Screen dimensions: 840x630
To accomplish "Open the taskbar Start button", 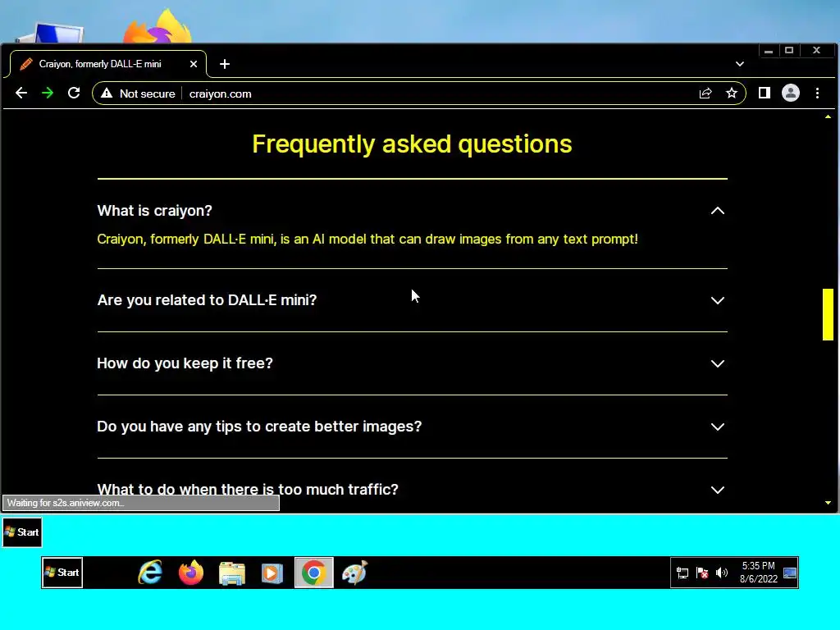I will 62,573.
